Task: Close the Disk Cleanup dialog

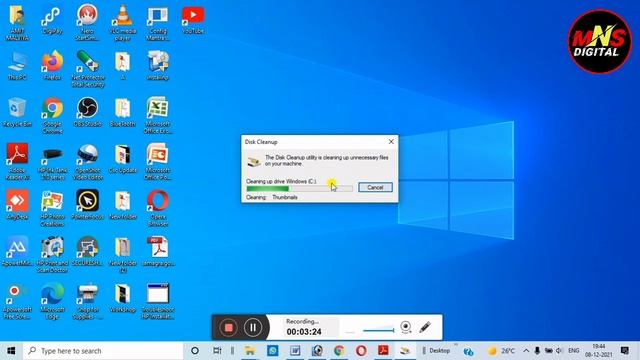Action: coord(391,142)
